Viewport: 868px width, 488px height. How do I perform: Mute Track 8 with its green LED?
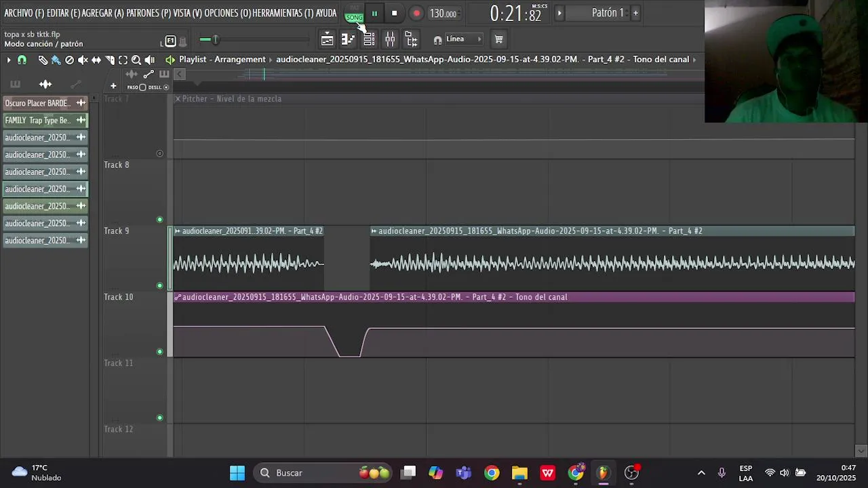tap(160, 220)
